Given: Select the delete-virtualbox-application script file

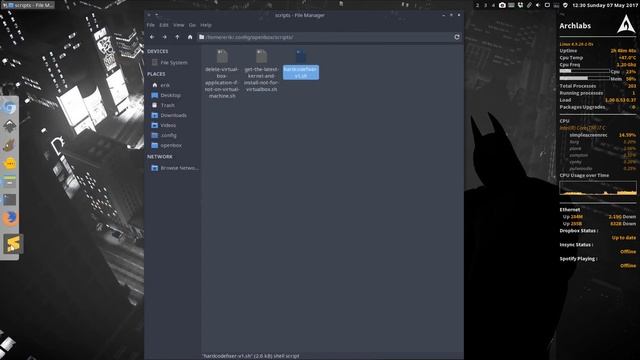Looking at the screenshot, I should click(x=222, y=73).
